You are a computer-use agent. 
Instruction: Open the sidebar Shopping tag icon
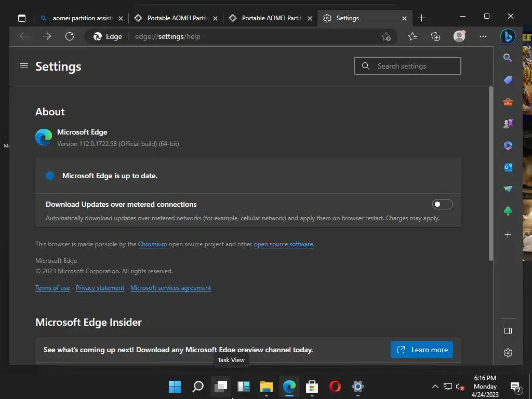click(x=508, y=80)
